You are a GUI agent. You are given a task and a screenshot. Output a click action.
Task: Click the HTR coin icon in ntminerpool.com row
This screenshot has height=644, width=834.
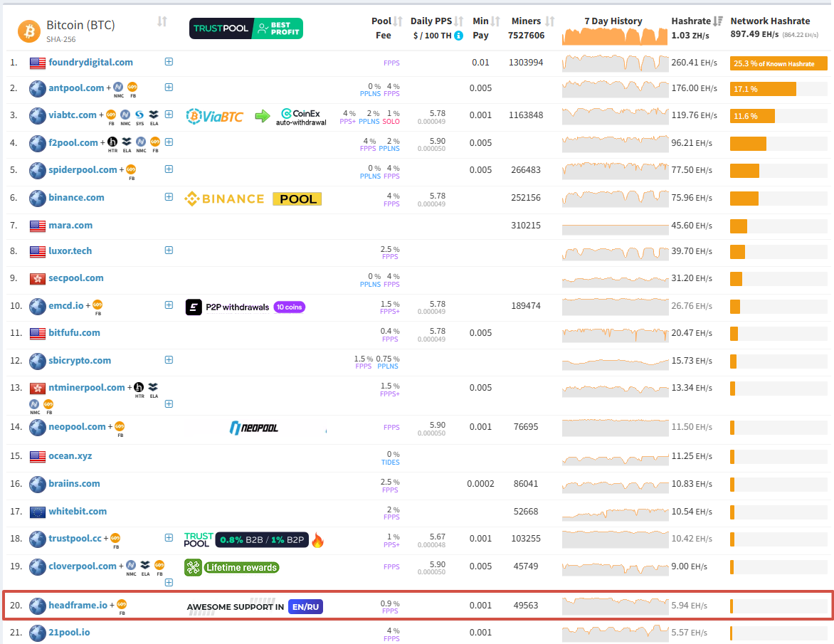(x=139, y=388)
